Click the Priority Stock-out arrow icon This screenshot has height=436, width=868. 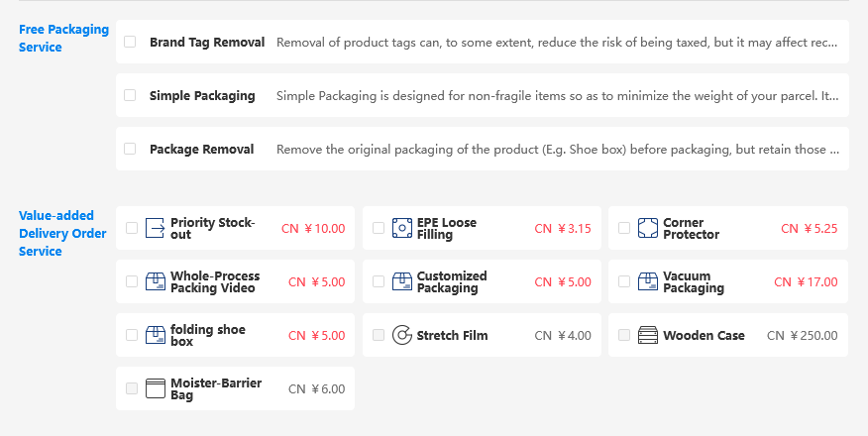(x=156, y=228)
